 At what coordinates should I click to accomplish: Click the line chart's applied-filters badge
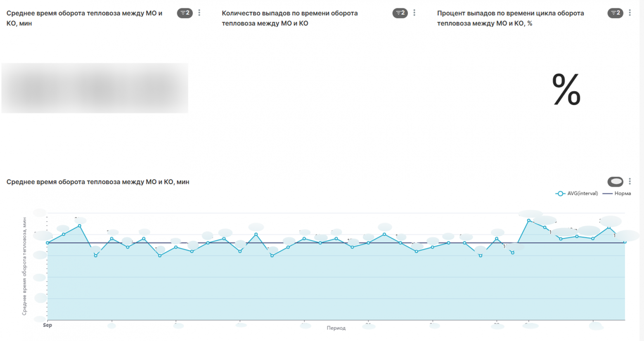tap(615, 182)
